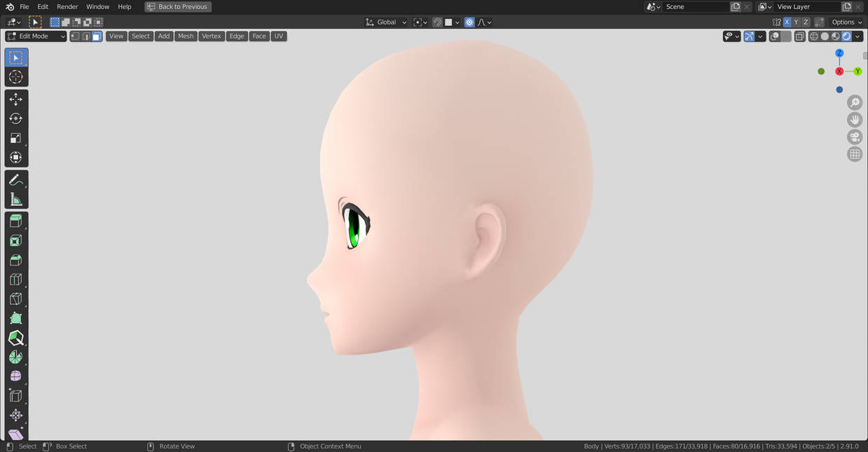Click the Scene name field
Viewport: 868px width, 452px height.
[x=696, y=7]
